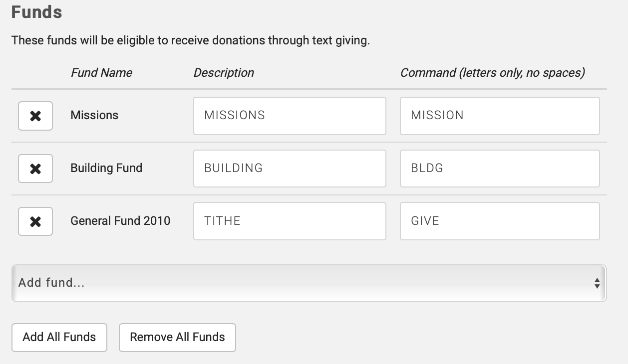
Task: Click the Command column header
Action: 492,73
